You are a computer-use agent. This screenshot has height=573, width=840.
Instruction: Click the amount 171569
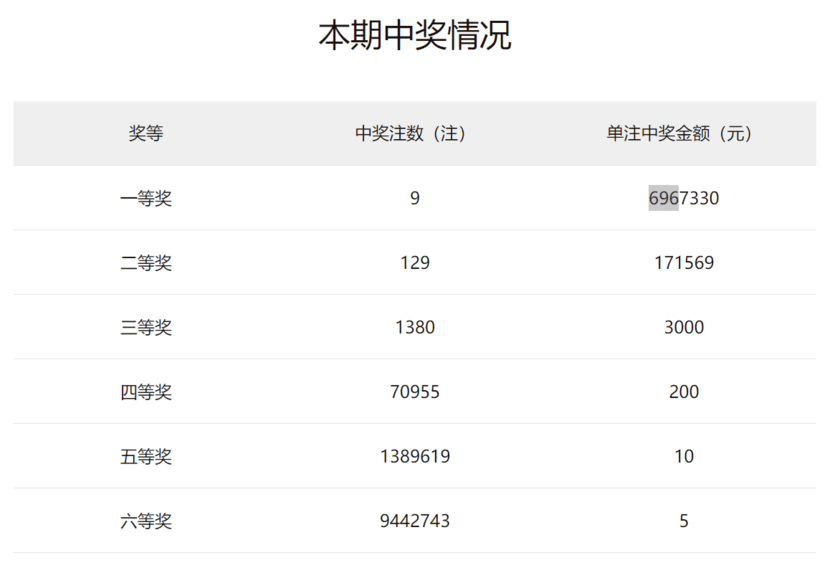(684, 263)
